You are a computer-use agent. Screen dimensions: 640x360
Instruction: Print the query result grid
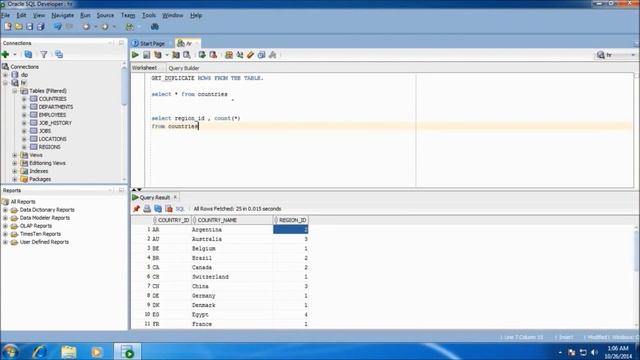(147, 209)
